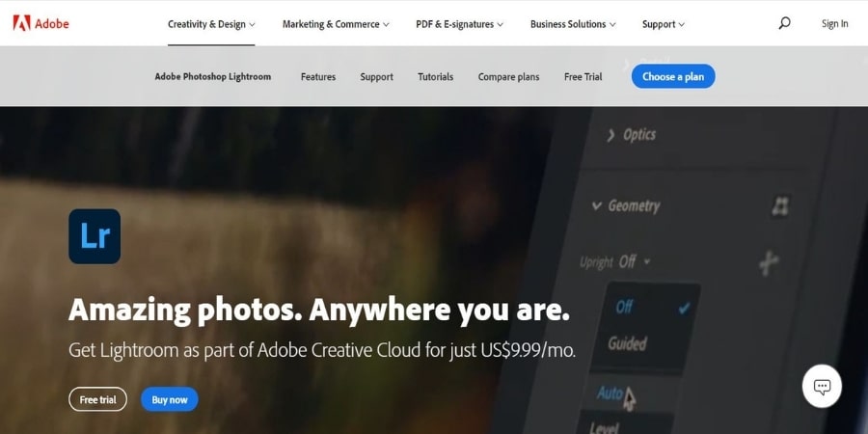The width and height of the screenshot is (868, 434).
Task: Click the Buy now button
Action: tap(170, 399)
